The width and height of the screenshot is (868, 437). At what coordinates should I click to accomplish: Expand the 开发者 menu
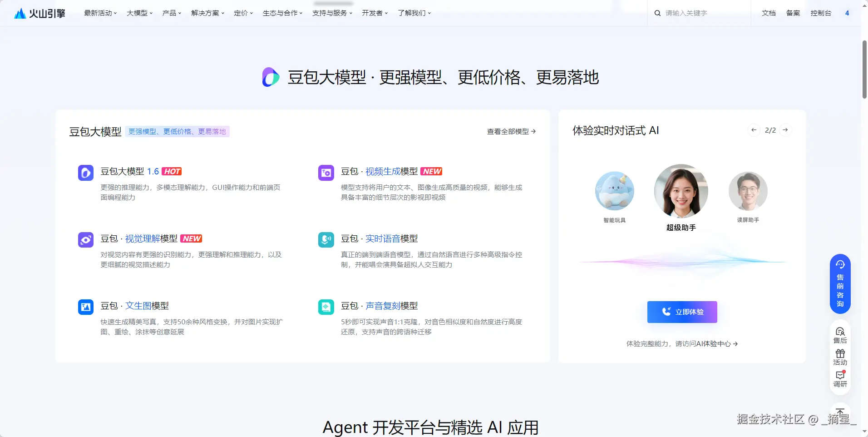click(x=375, y=13)
